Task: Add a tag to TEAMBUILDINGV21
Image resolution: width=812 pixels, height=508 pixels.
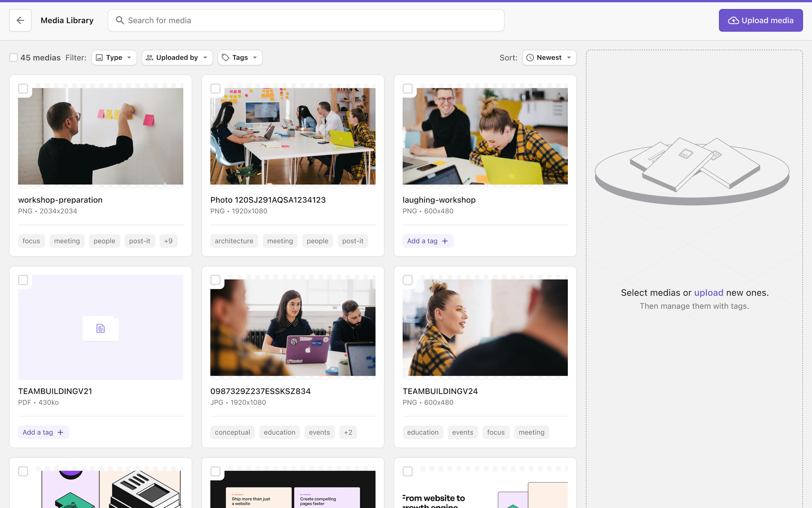Action: [44, 432]
